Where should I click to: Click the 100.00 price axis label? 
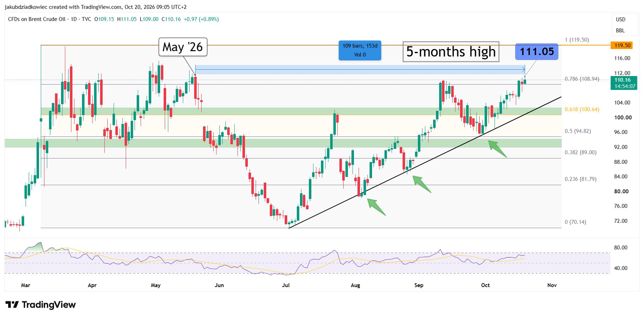(x=623, y=118)
